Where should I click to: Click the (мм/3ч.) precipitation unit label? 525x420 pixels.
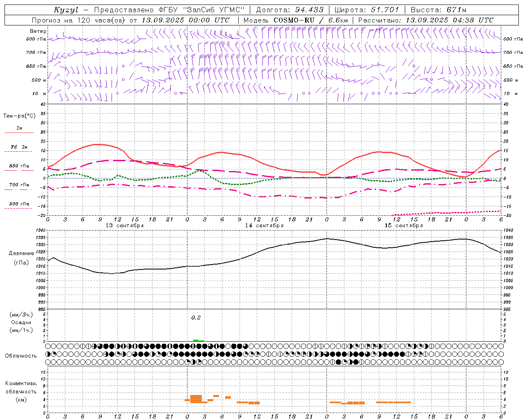[21, 315]
